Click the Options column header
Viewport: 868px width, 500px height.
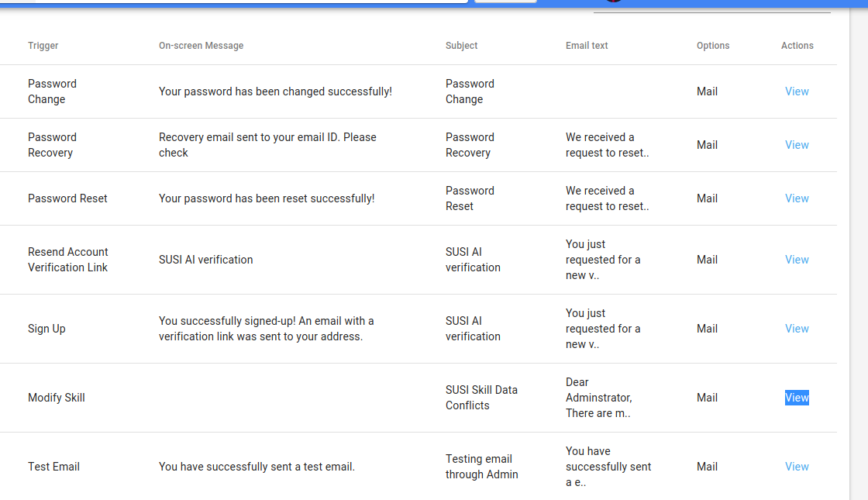click(713, 46)
